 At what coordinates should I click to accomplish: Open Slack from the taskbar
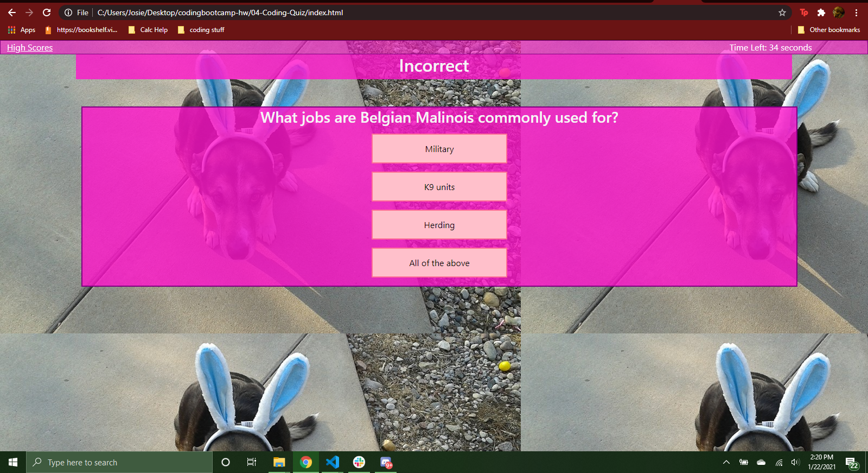(359, 462)
